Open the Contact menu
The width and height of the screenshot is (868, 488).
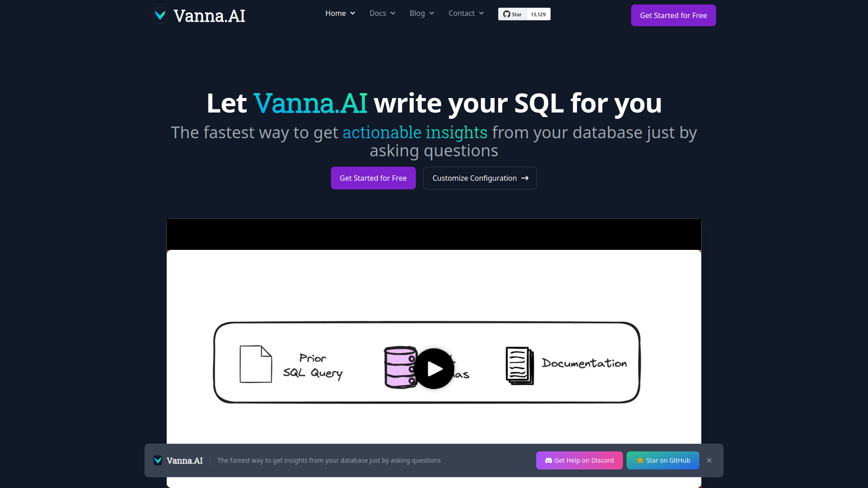466,13
